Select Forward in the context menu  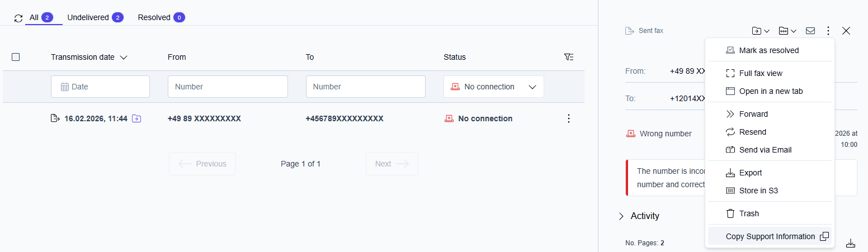tap(770, 114)
